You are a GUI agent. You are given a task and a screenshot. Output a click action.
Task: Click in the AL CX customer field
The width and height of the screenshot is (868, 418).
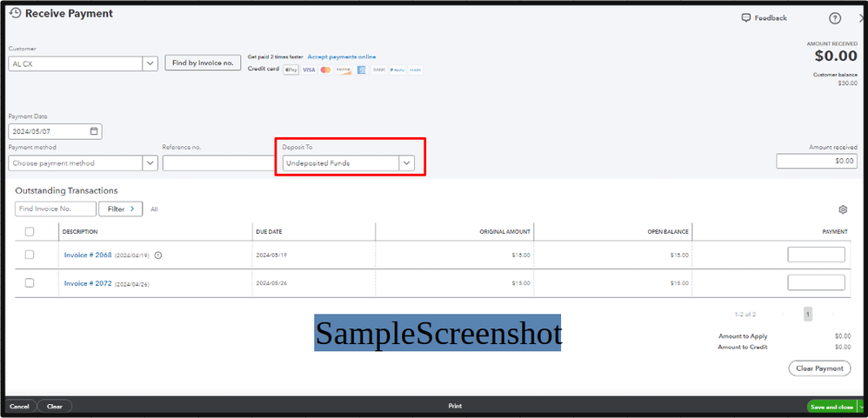[x=76, y=63]
